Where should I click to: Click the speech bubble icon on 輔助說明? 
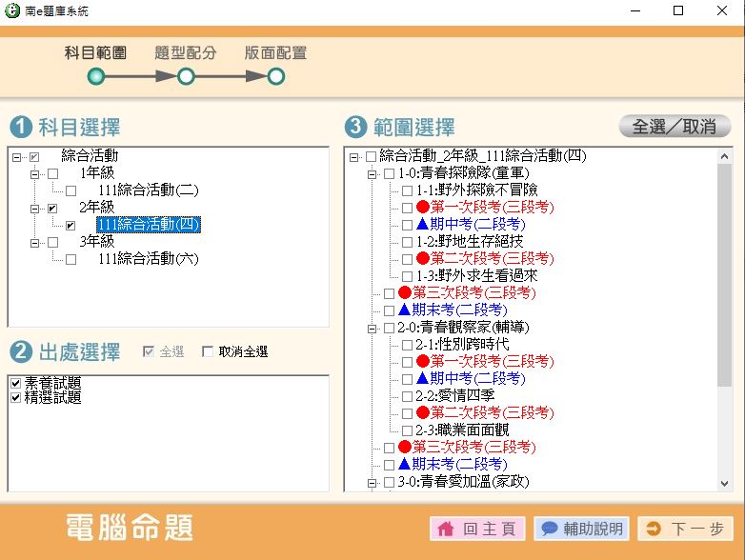coord(550,529)
